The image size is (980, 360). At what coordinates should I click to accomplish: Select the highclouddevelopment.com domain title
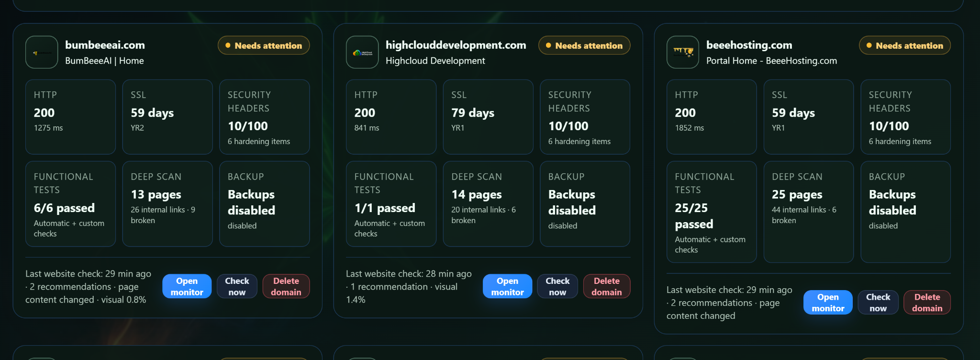pyautogui.click(x=456, y=45)
